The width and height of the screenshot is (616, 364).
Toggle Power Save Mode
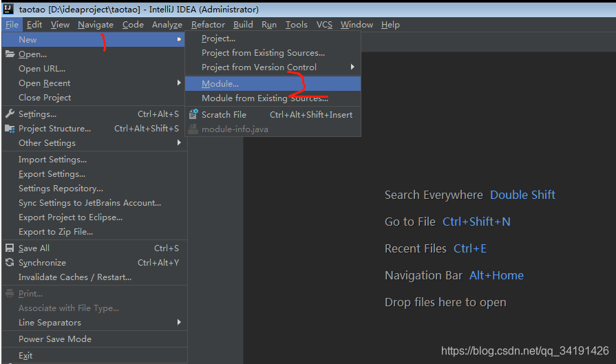click(x=93, y=339)
